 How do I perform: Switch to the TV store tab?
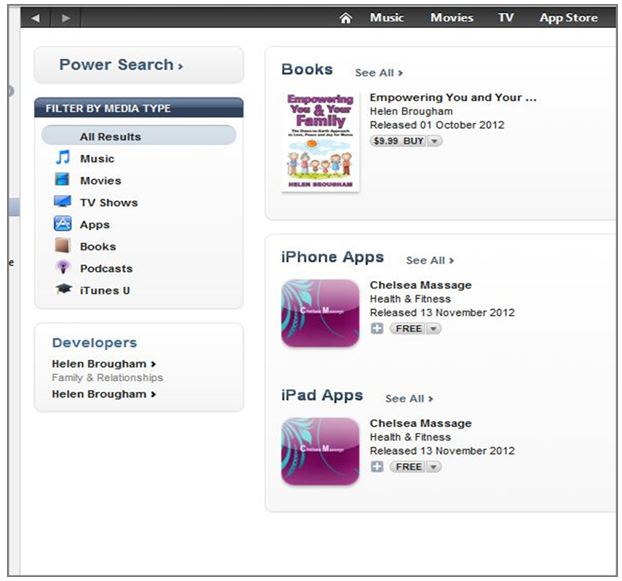click(x=506, y=18)
